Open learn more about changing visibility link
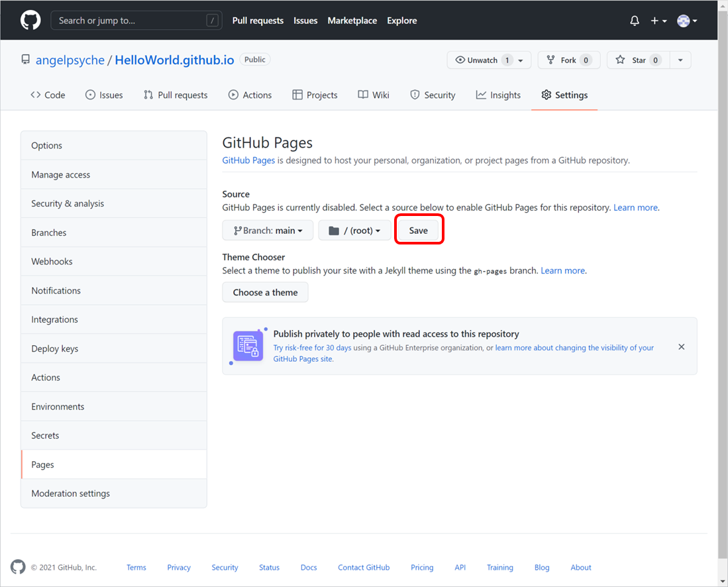This screenshot has width=728, height=587. tap(463, 353)
